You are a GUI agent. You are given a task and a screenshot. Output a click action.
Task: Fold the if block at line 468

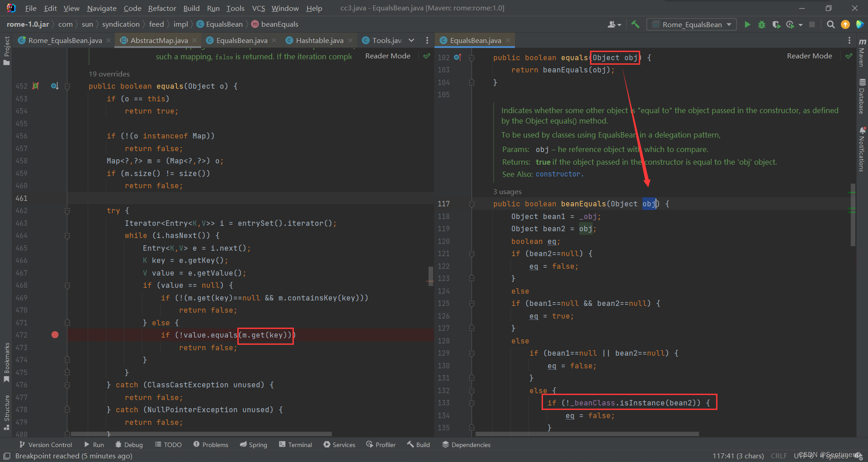[67, 285]
